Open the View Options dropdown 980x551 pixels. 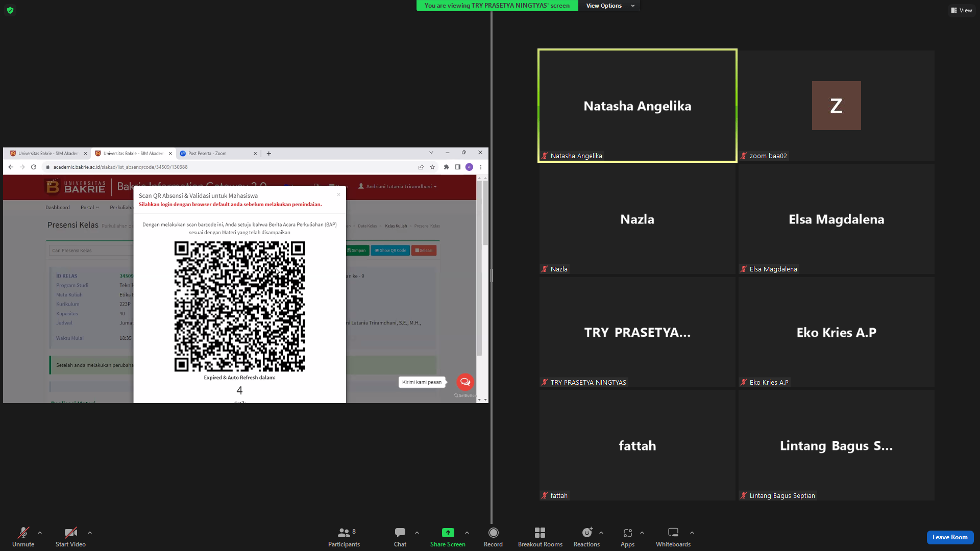click(x=610, y=6)
